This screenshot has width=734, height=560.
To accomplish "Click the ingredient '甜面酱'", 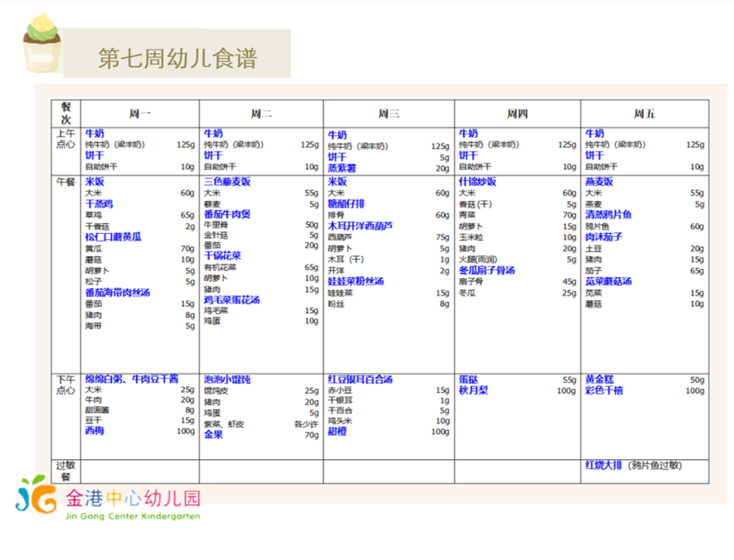I will click(97, 410).
